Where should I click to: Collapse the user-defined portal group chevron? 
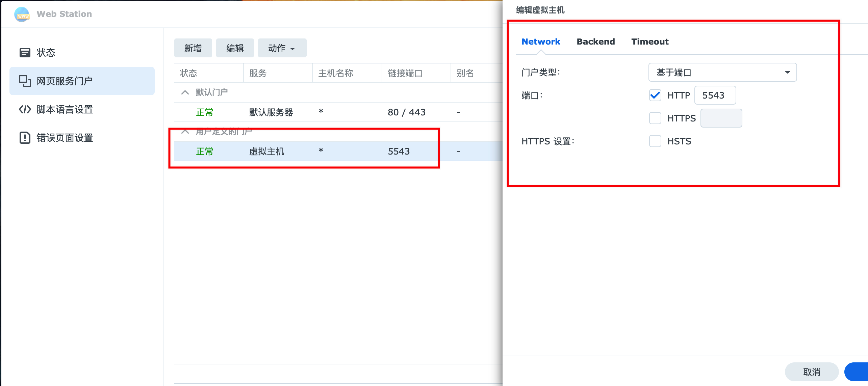[185, 132]
